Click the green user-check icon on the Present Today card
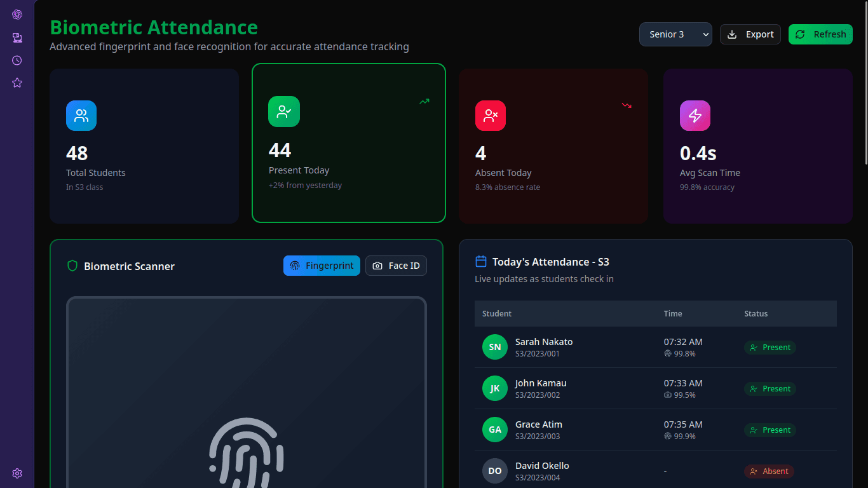This screenshot has height=488, width=868. click(283, 111)
